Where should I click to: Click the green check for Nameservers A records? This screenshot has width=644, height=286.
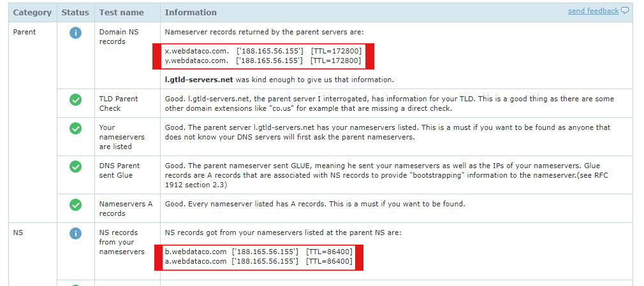click(x=75, y=204)
